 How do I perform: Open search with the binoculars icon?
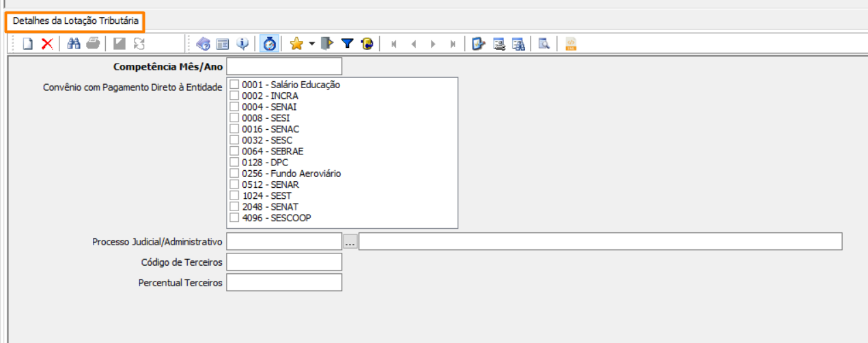pyautogui.click(x=74, y=44)
